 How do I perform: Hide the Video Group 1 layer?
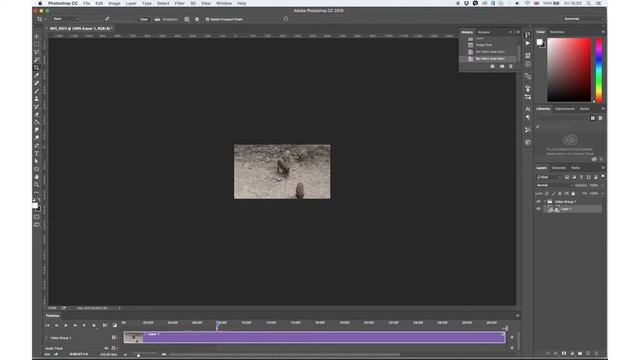538,202
